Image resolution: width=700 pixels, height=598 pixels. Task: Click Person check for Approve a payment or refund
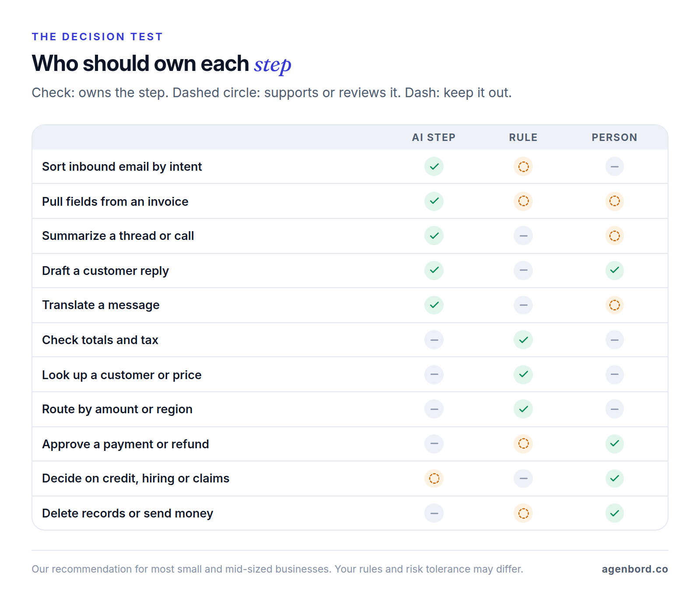point(615,443)
